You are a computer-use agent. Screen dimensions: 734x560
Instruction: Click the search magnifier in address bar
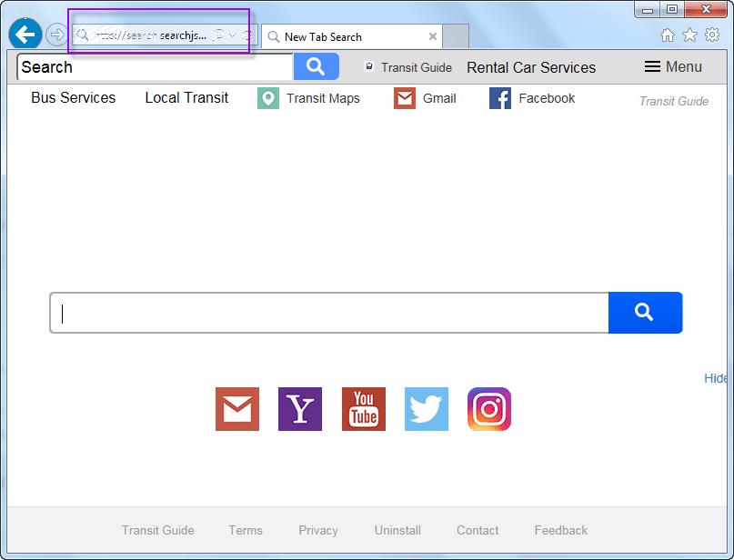pos(218,35)
